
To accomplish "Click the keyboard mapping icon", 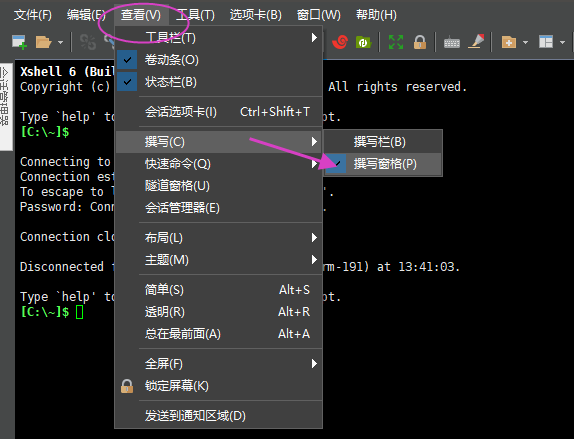I will pos(452,42).
